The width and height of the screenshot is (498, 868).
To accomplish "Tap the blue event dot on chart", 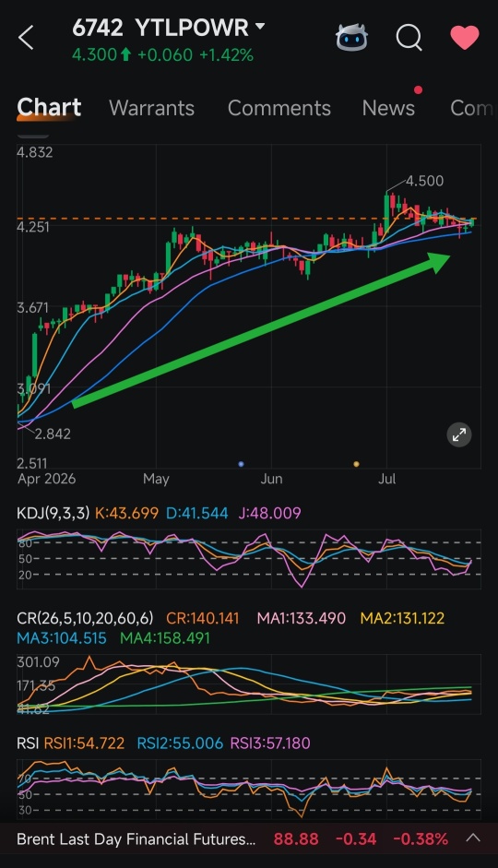I will point(241,464).
